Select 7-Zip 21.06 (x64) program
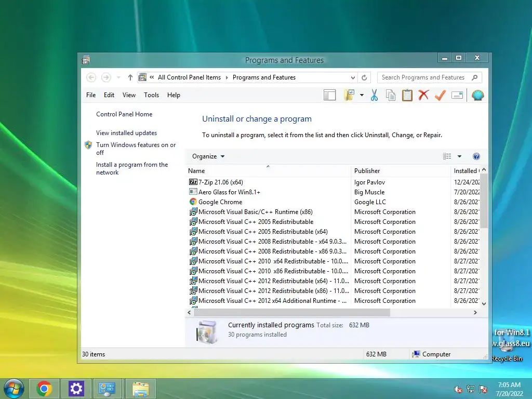532x399 pixels. (x=220, y=182)
